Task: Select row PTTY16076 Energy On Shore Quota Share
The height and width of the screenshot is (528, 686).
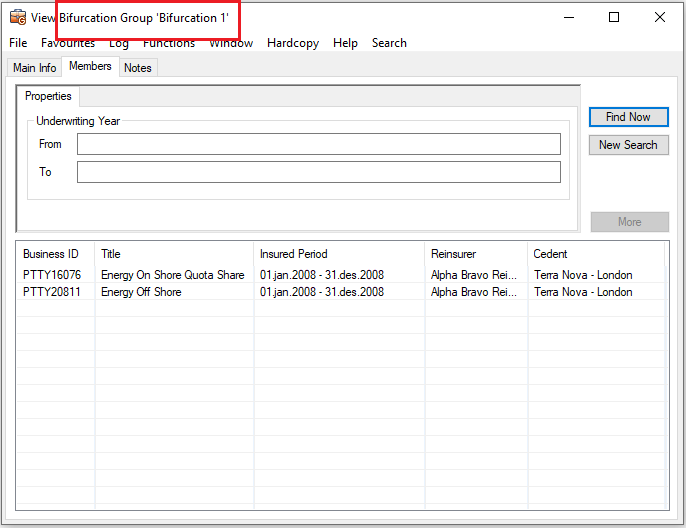Action: tap(172, 275)
